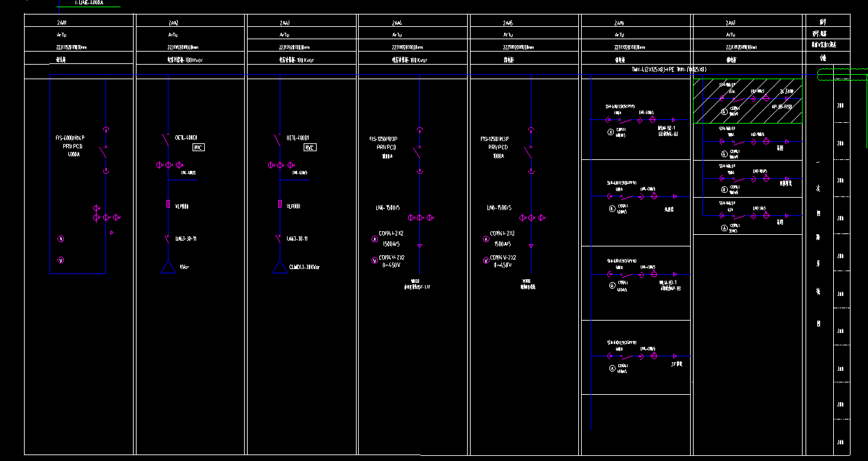This screenshot has width=868, height=461.
Task: Click the LMK-1500/5 label in column 2AA4
Action: click(387, 208)
